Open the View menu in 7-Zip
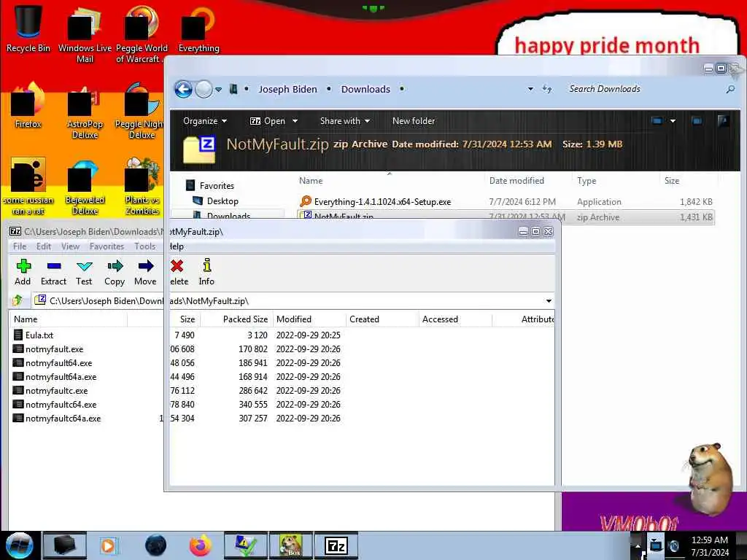This screenshot has height=560, width=747. 70,246
